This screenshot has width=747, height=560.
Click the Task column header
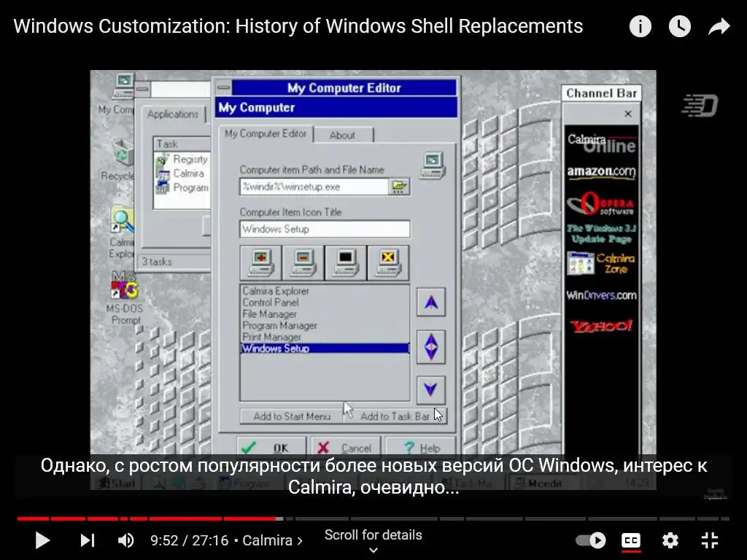[182, 144]
